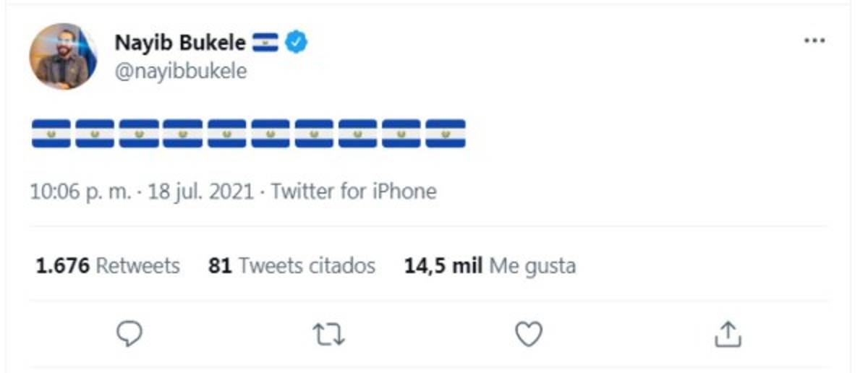Show the 81 Tweets citados
This screenshot has height=373, width=868.
click(292, 266)
